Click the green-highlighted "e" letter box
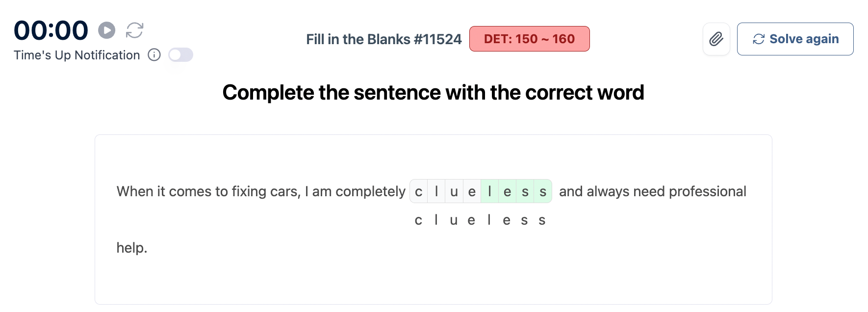The image size is (868, 312). tap(507, 191)
